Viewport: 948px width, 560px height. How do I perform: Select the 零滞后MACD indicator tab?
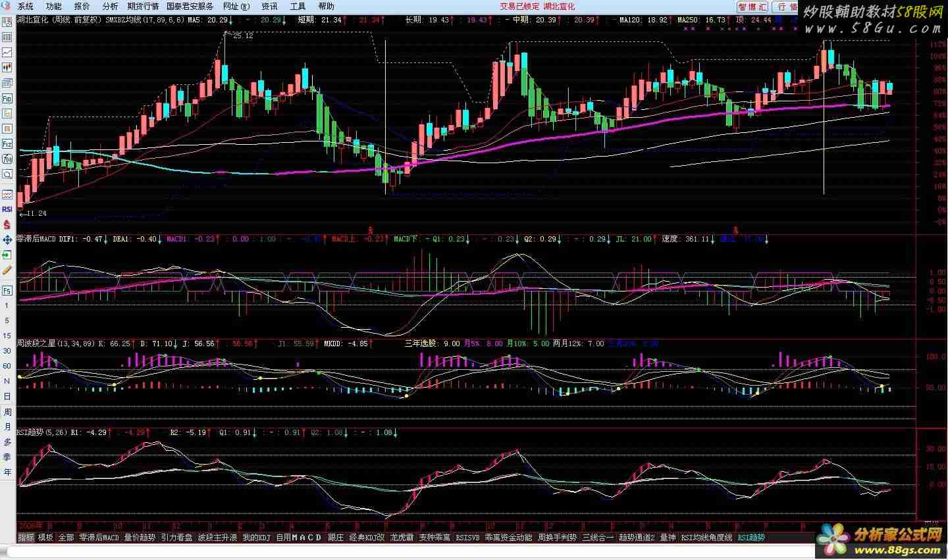pyautogui.click(x=99, y=538)
